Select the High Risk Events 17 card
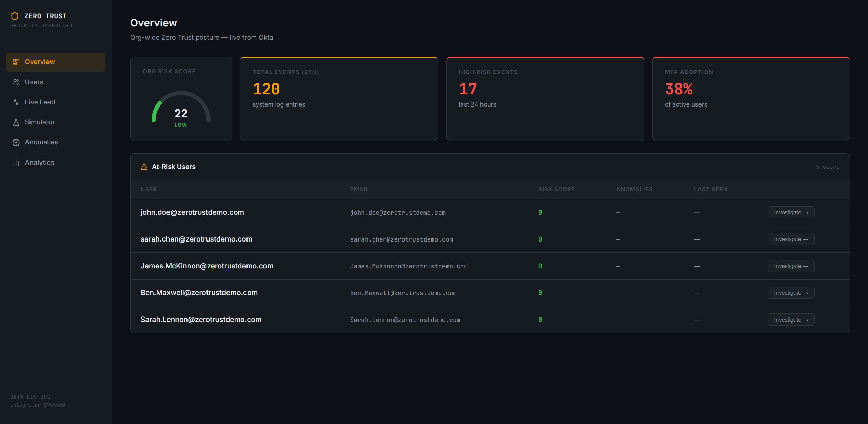This screenshot has height=424, width=868. (x=545, y=99)
